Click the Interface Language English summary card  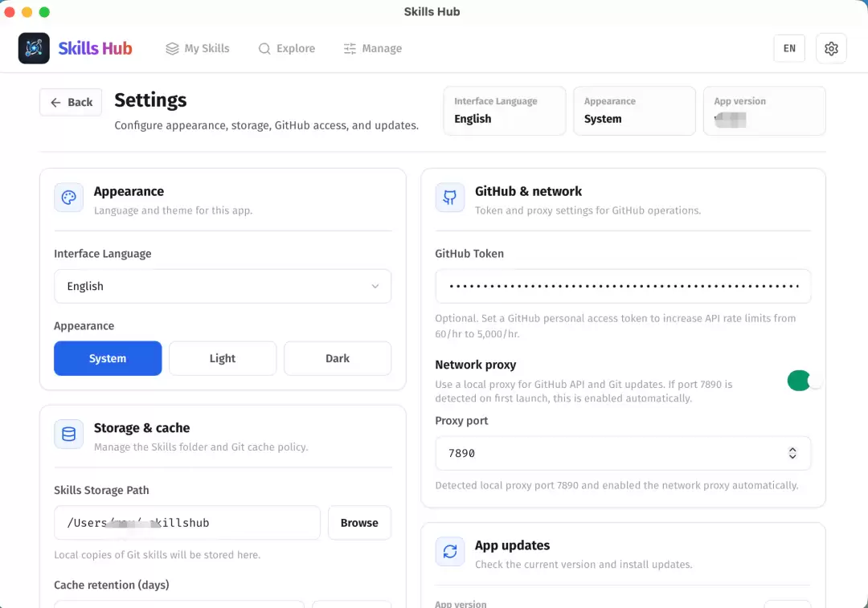click(x=504, y=111)
